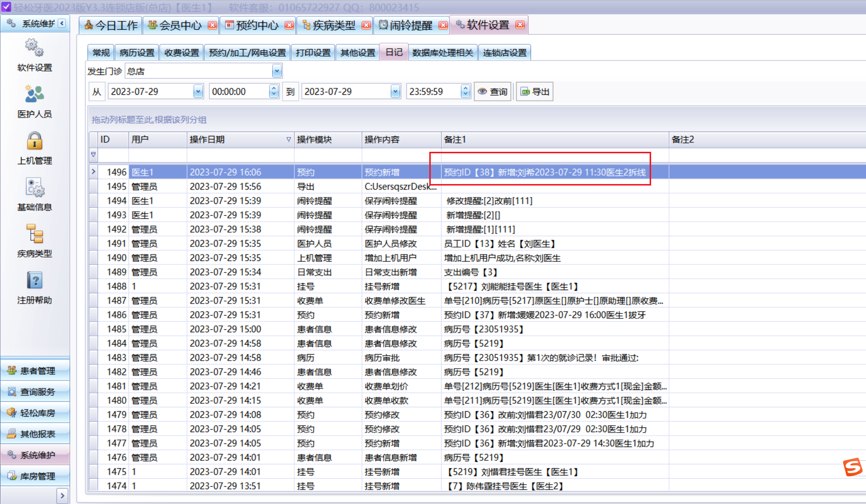Sort by 备注1 column header
The image size is (866, 504).
[555, 140]
